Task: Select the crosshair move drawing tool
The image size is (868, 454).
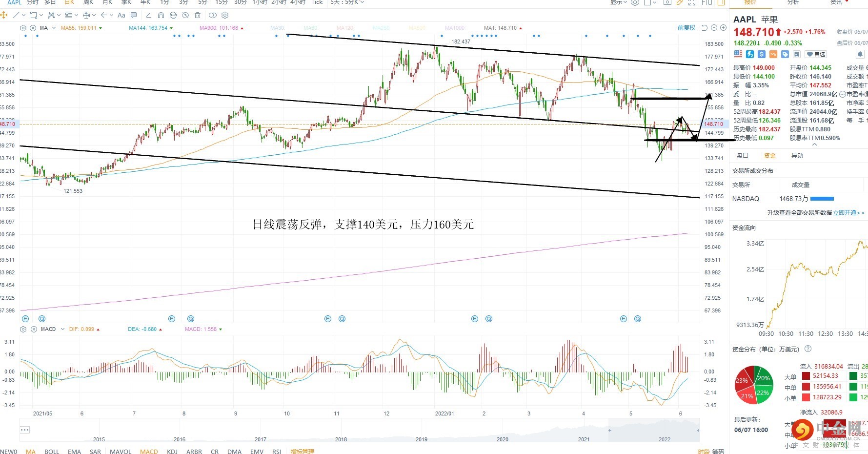Action: pyautogui.click(x=4, y=15)
